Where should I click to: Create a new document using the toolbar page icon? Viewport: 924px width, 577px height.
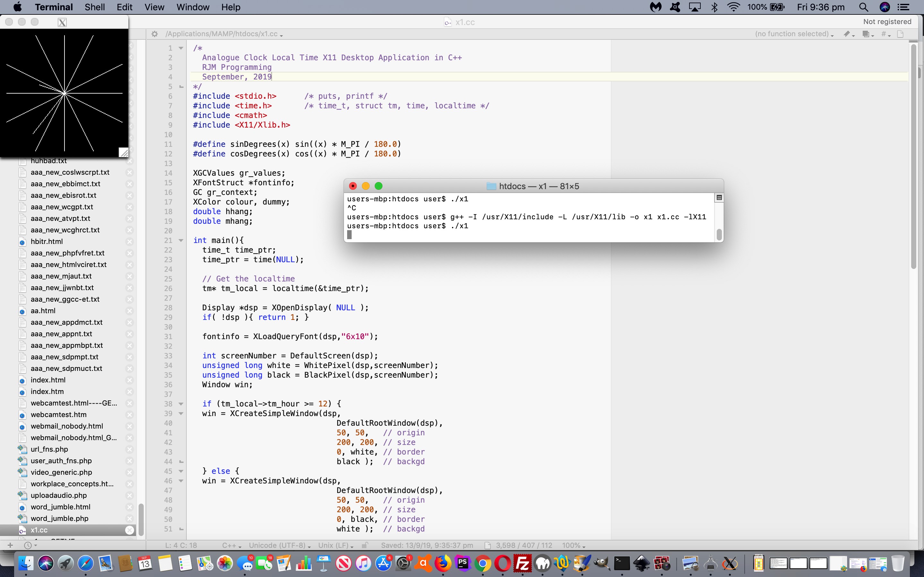pos(900,34)
